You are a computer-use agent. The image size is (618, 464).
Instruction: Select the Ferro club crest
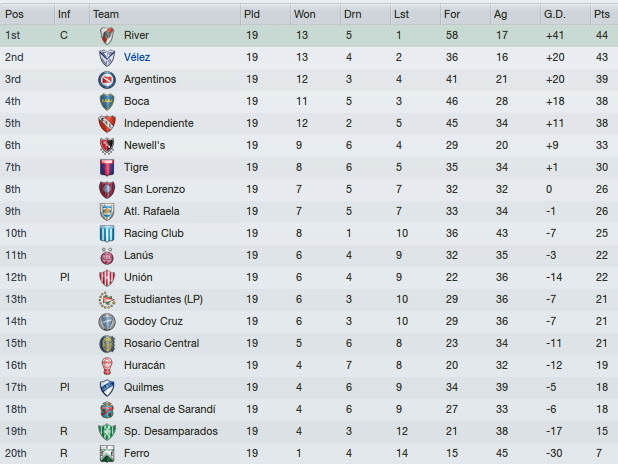tap(107, 453)
